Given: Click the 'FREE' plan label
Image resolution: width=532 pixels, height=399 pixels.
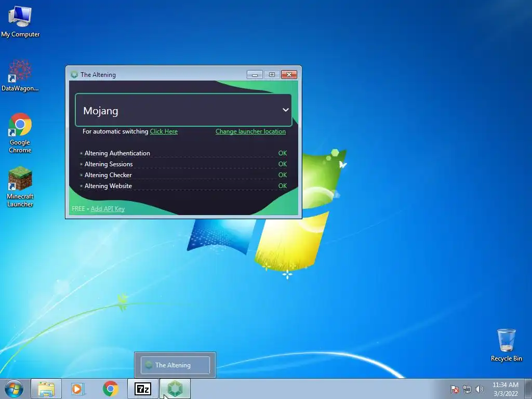Looking at the screenshot, I should coord(78,209).
